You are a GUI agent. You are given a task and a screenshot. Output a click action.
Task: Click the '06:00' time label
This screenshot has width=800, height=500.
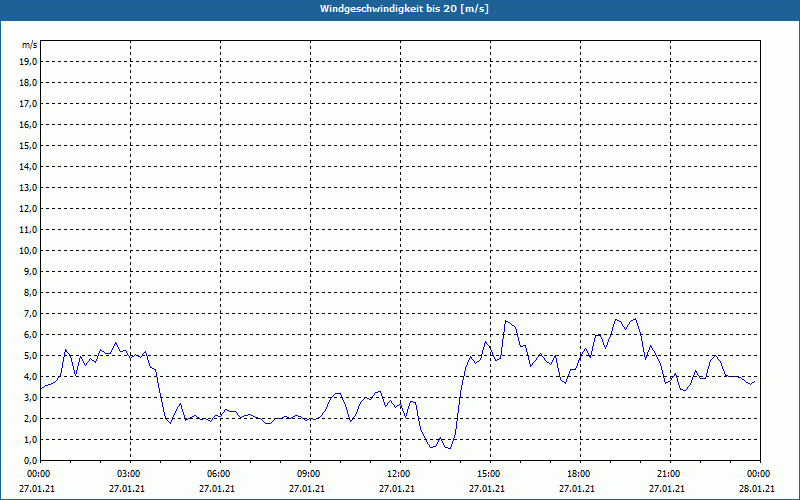pyautogui.click(x=218, y=474)
